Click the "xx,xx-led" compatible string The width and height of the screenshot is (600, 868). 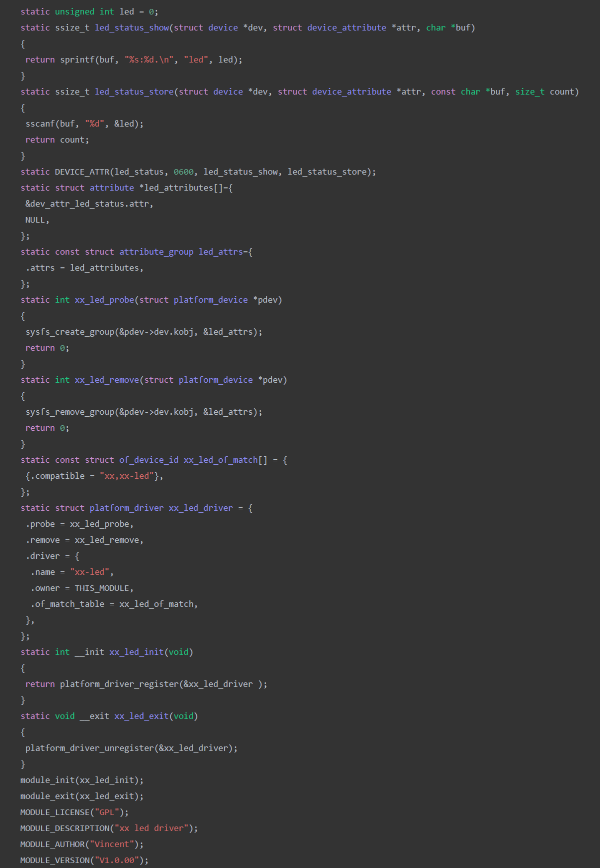tap(126, 476)
